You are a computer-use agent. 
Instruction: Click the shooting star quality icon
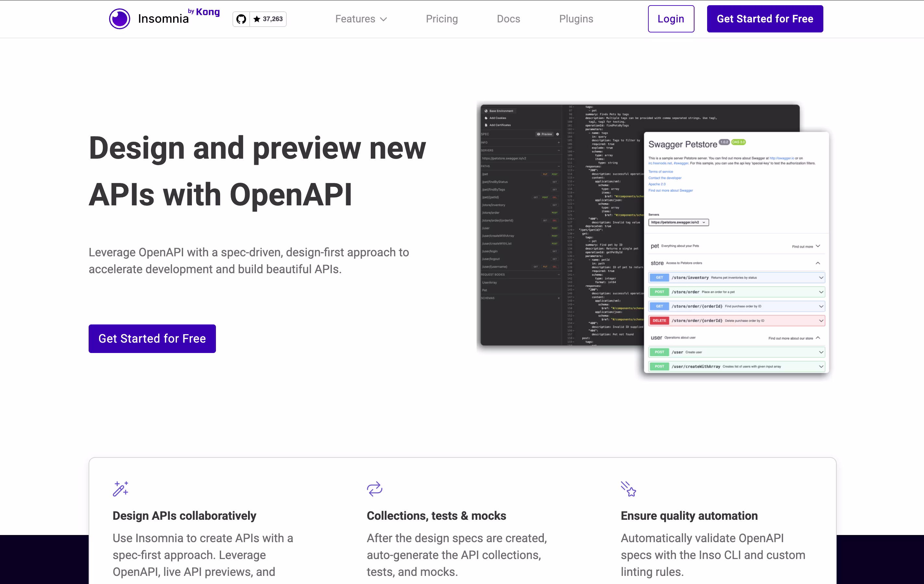point(629,489)
